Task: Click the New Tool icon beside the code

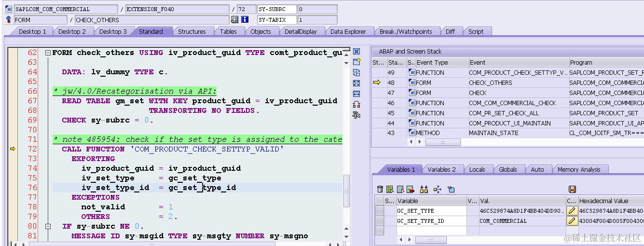Action: pyautogui.click(x=356, y=62)
